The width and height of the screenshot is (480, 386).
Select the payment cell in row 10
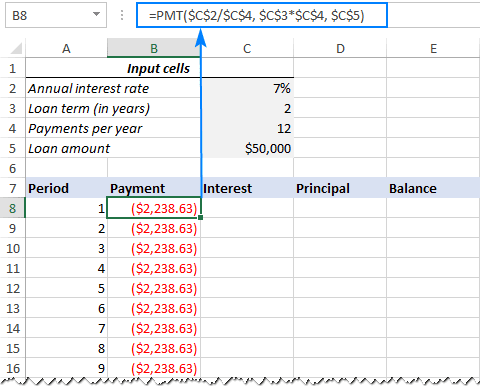[154, 248]
